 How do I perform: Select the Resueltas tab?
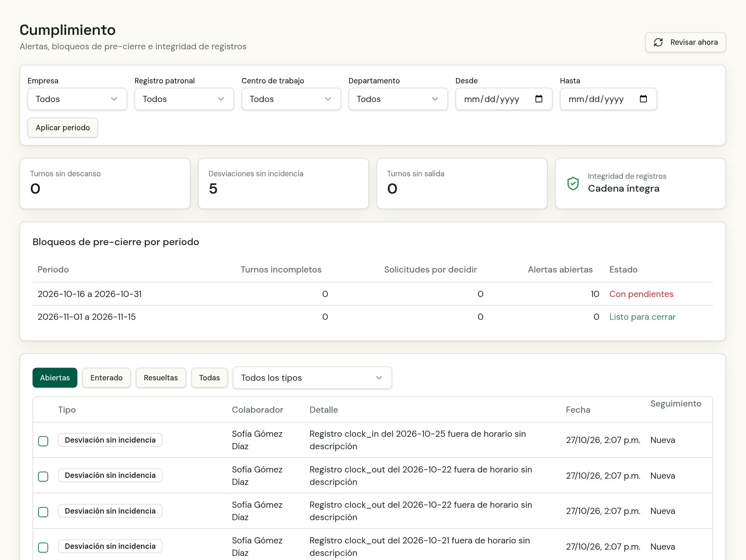click(161, 377)
